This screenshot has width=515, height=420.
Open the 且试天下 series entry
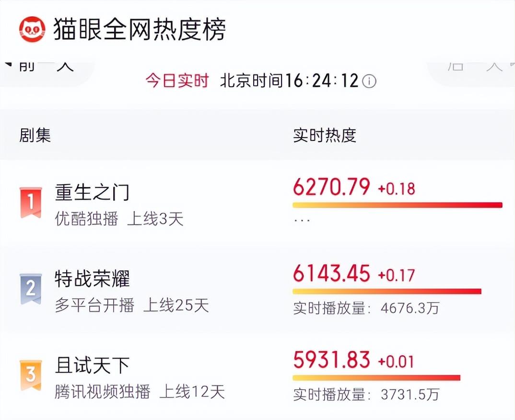92,365
